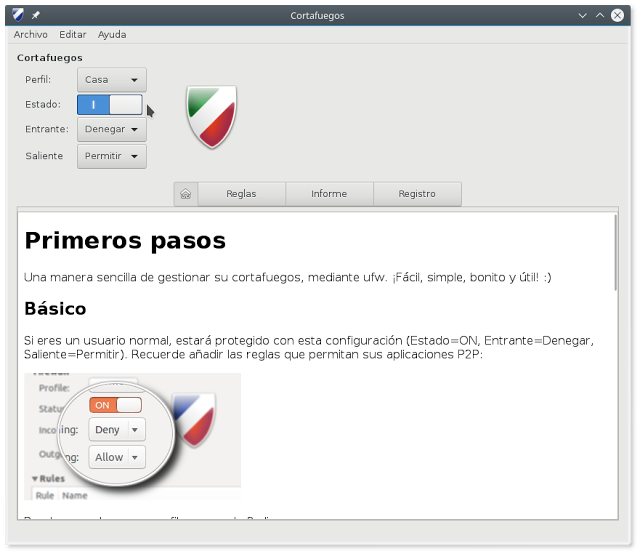Click the Estado: label
The height and width of the screenshot is (554, 640).
(43, 105)
